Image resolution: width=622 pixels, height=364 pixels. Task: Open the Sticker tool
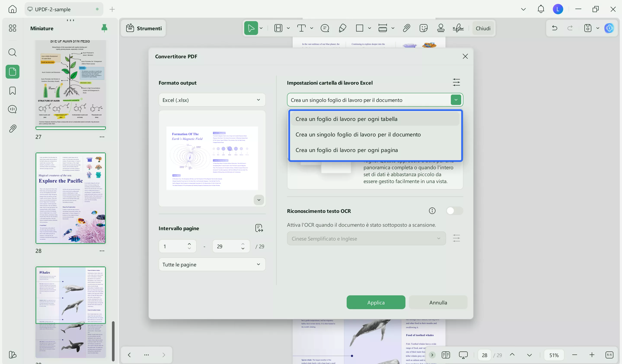[x=424, y=28]
